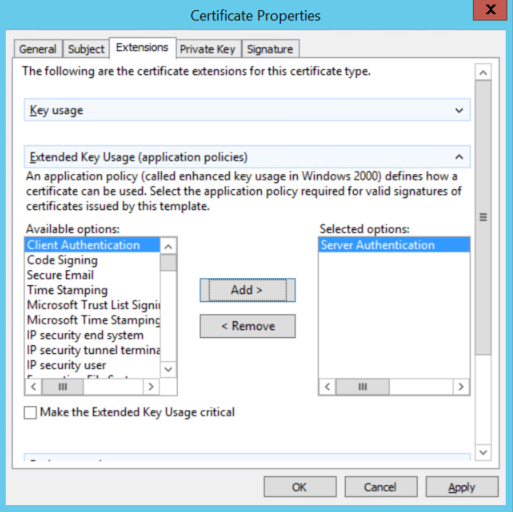Click Available options vertical scrollbar thumb

168,263
